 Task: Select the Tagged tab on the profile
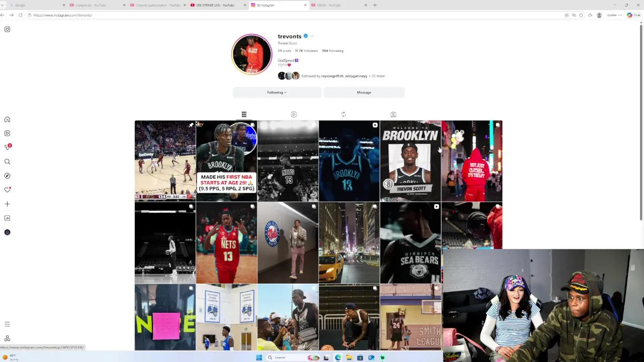(393, 114)
